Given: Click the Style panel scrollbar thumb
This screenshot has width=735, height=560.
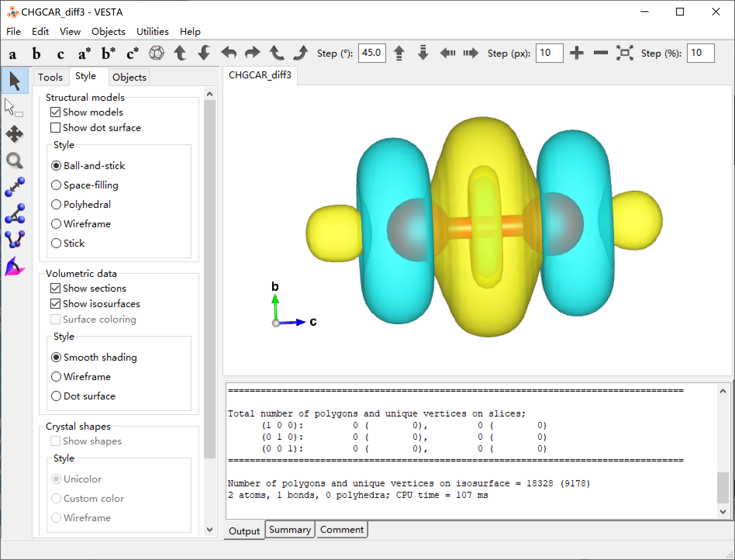Looking at the screenshot, I should tap(210, 279).
